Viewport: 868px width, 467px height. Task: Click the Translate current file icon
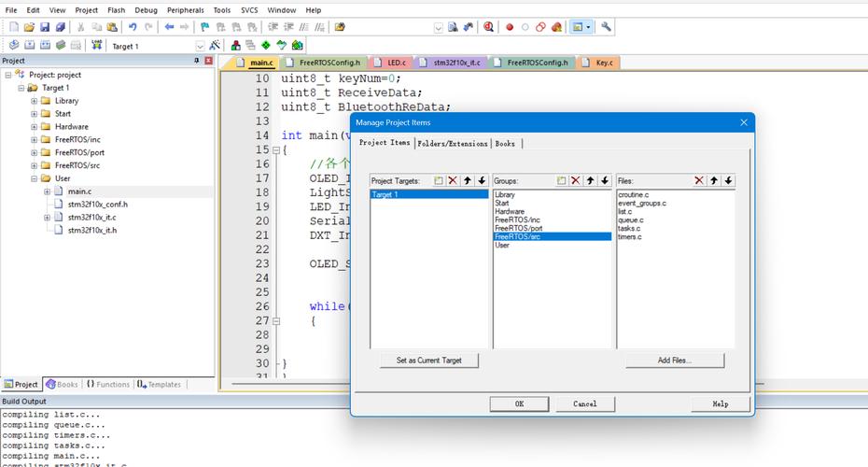(x=14, y=46)
